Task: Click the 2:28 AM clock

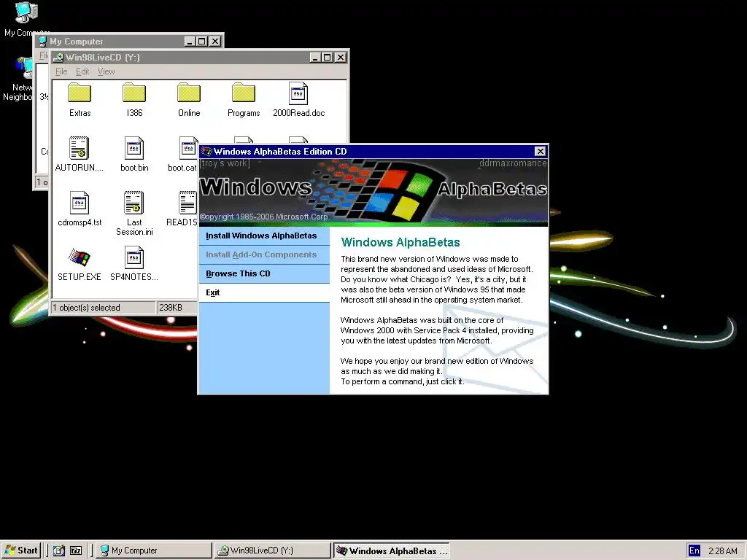Action: pyautogui.click(x=723, y=551)
